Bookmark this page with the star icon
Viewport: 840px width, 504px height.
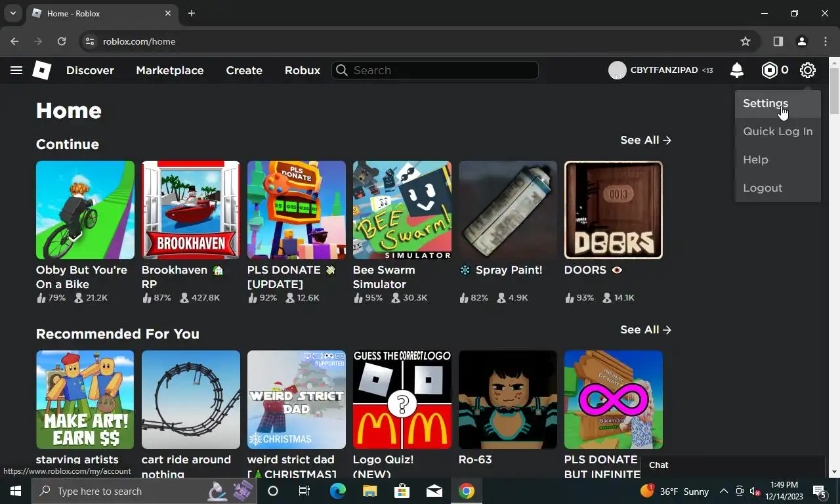[x=745, y=41]
